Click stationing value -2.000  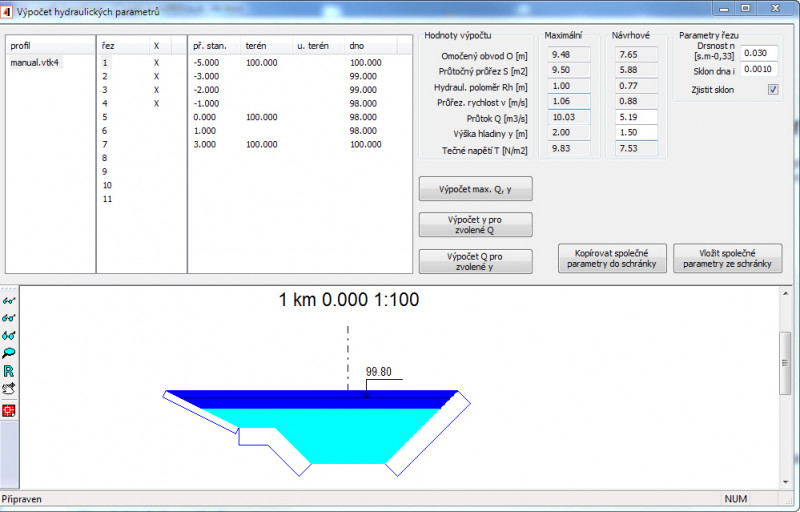pyautogui.click(x=206, y=90)
